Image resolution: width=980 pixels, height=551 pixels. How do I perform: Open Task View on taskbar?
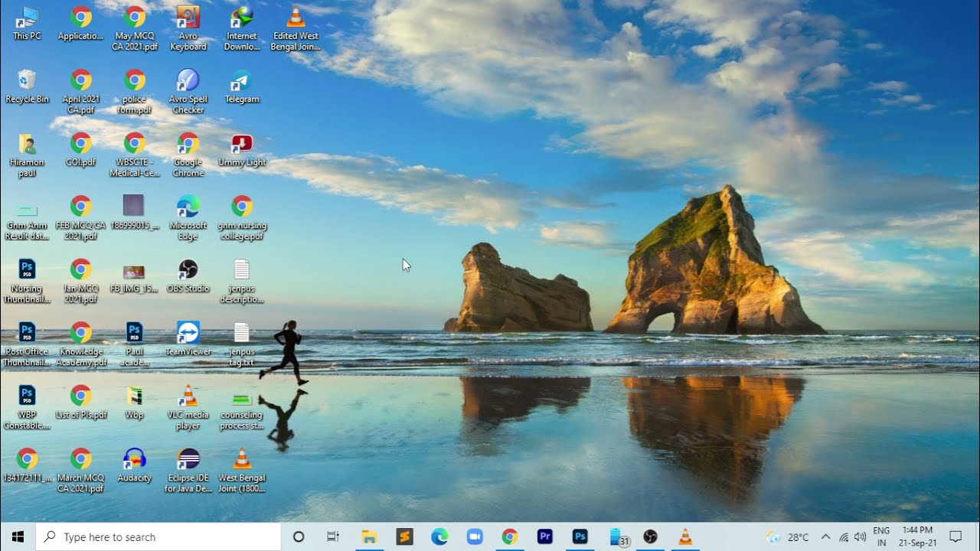(333, 536)
